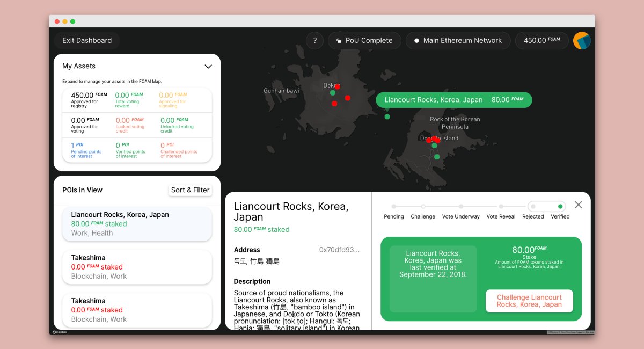Viewport: 644px width, 349px height.
Task: Open the Sort & Filter options
Action: [190, 190]
